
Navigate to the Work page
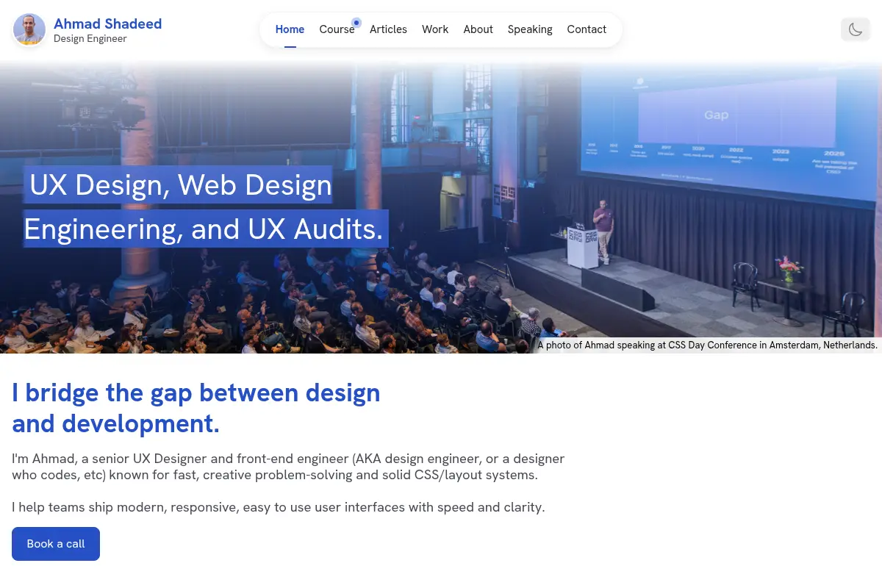click(435, 29)
